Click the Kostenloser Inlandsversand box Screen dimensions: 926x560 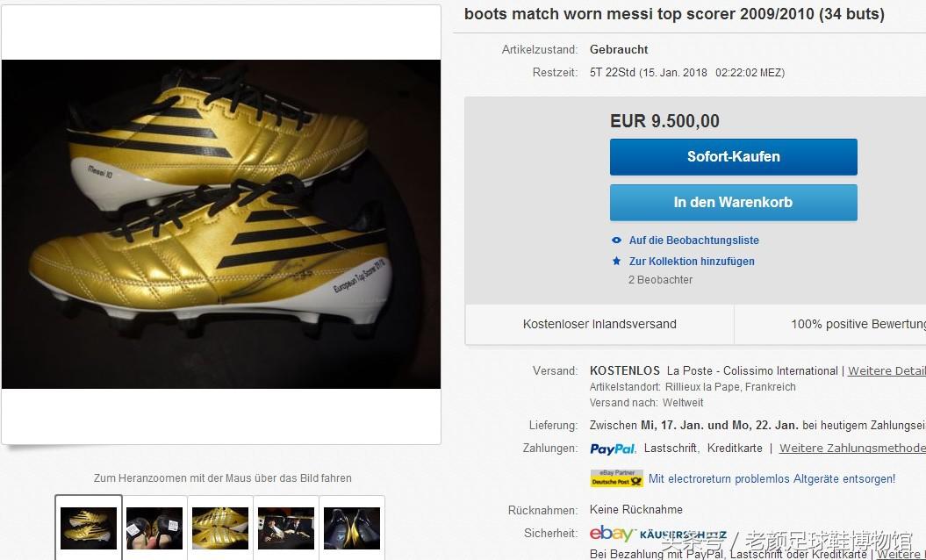pyautogui.click(x=599, y=325)
